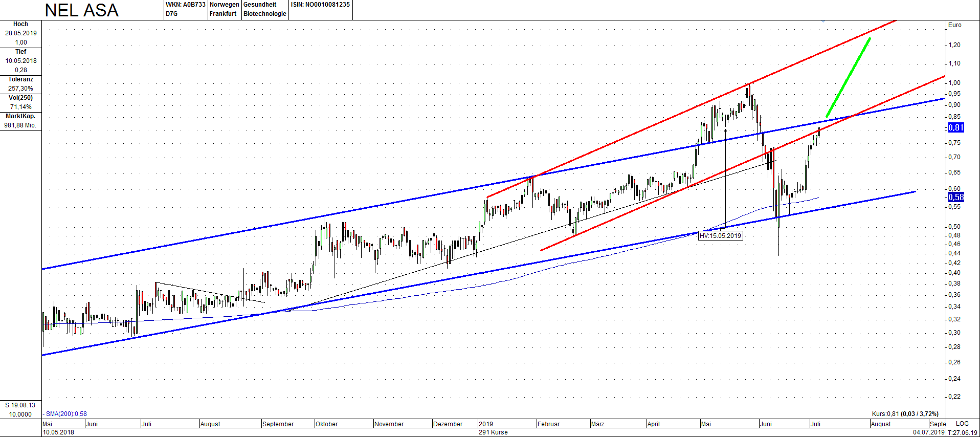Select the Dezember label on the time axis
The height and width of the screenshot is (437, 980).
click(448, 424)
